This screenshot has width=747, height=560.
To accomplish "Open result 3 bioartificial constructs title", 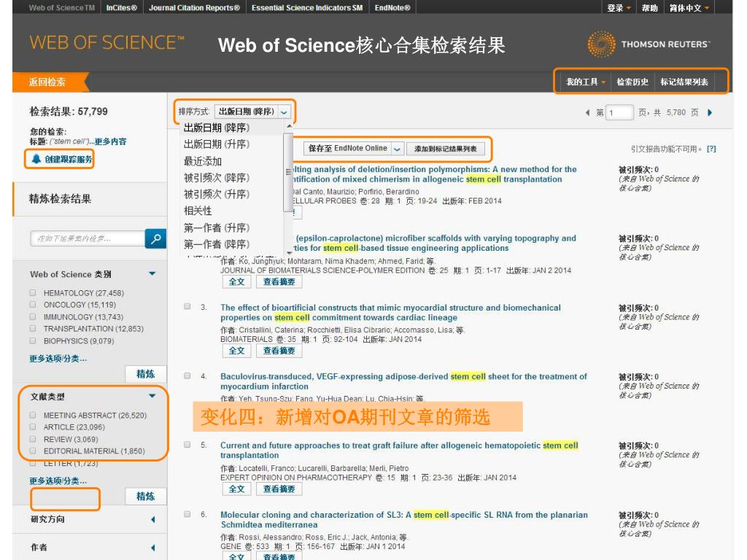I will click(390, 312).
